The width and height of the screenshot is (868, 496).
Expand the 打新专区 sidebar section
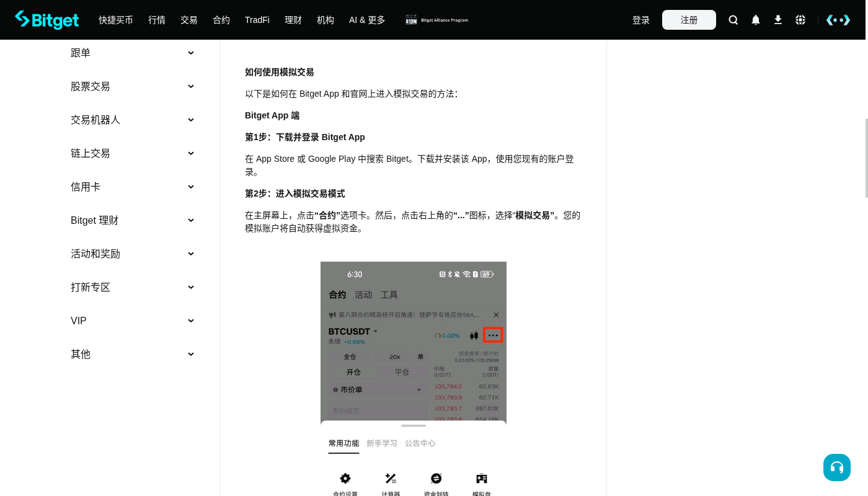133,287
